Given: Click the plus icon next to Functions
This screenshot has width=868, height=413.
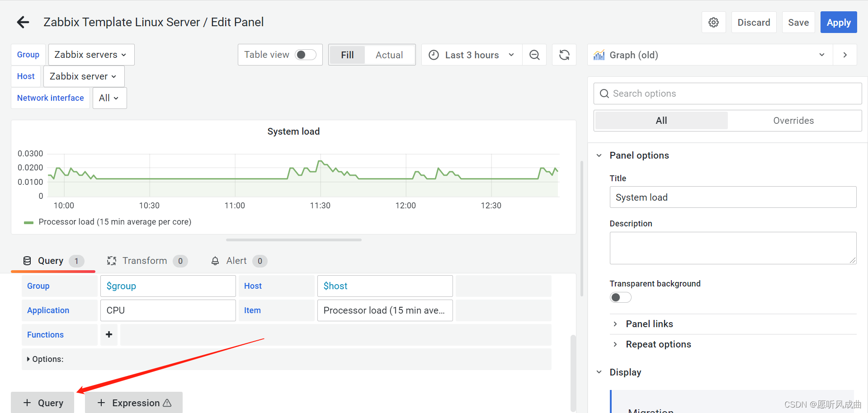Looking at the screenshot, I should [109, 334].
